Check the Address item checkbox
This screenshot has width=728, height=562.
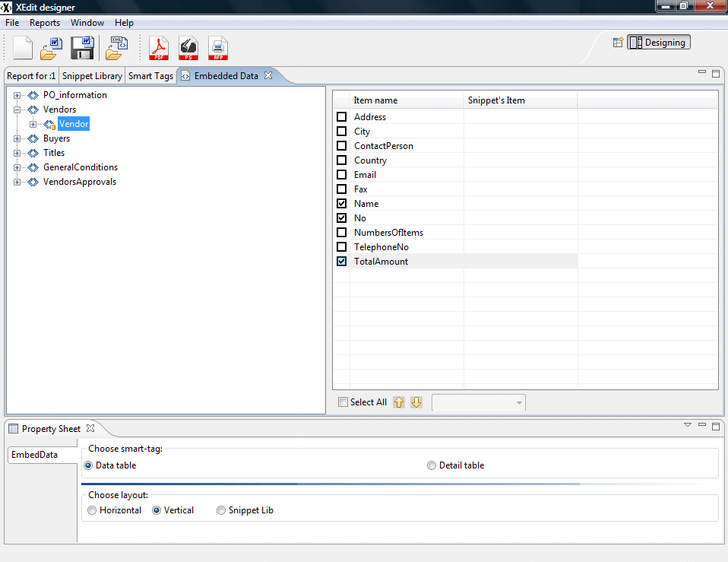pyautogui.click(x=341, y=116)
